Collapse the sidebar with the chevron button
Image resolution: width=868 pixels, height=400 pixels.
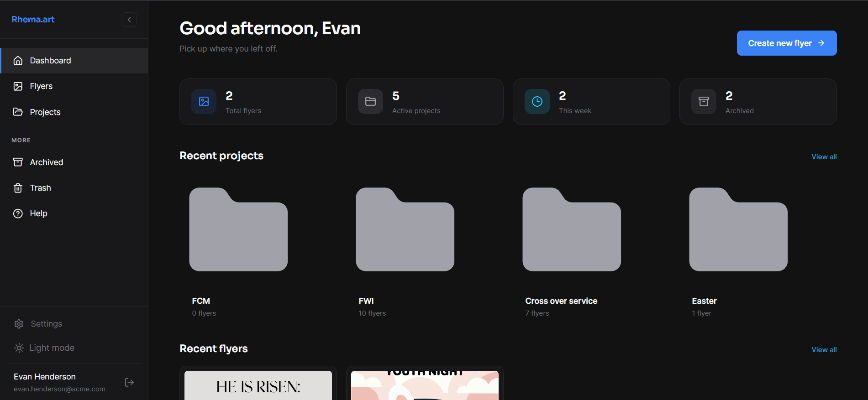129,20
